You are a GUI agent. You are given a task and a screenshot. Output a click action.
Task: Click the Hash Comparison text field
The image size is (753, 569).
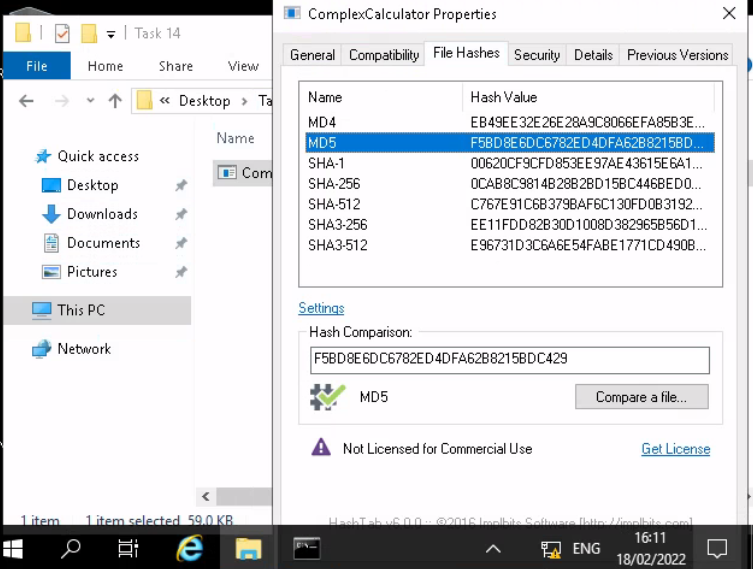[509, 359]
